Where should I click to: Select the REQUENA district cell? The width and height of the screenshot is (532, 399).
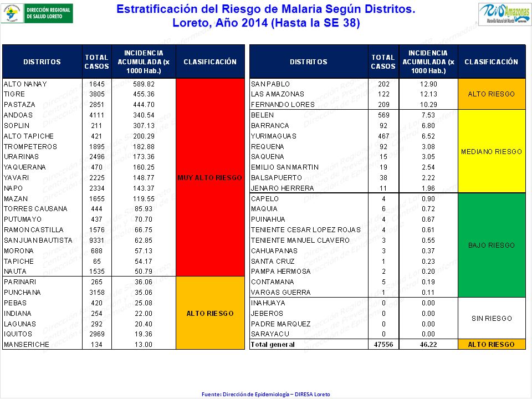click(x=309, y=146)
